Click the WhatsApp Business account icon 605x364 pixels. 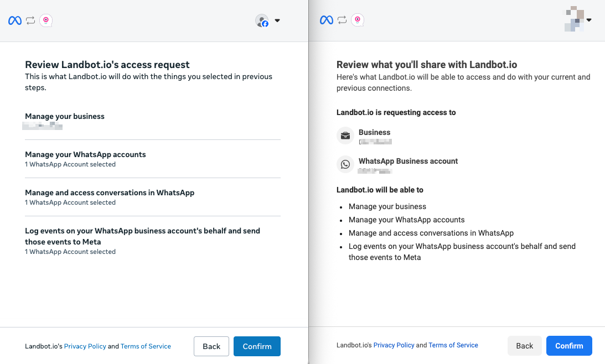click(345, 164)
